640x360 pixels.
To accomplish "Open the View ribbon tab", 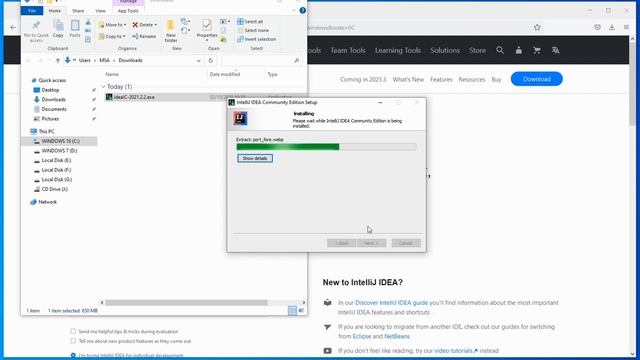I will coord(100,11).
